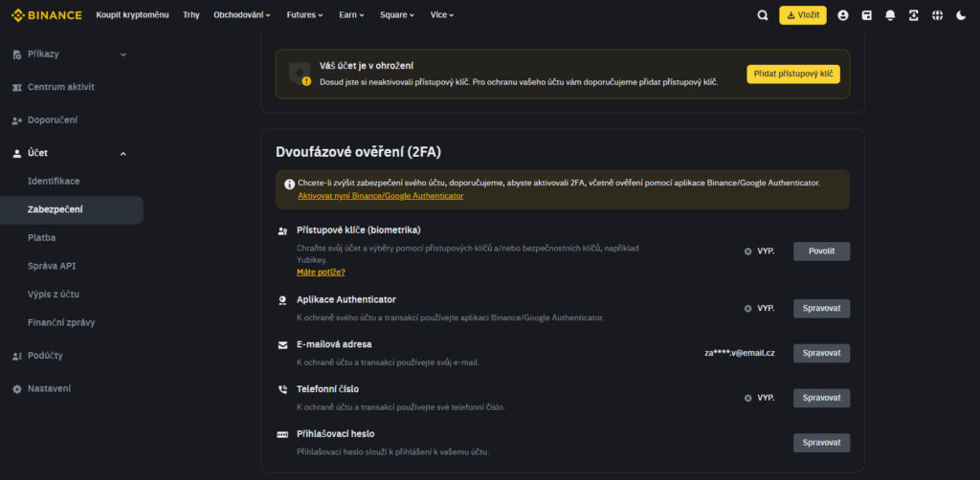Click the app download QR icon

[914, 15]
